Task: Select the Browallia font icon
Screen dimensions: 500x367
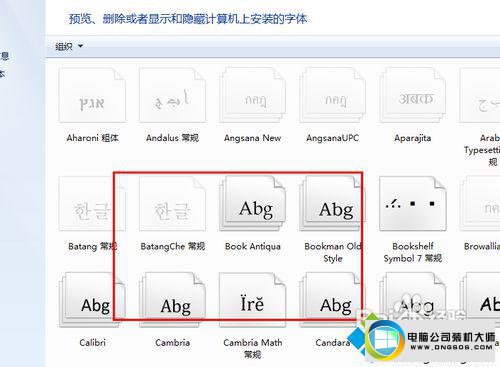Action: click(479, 204)
